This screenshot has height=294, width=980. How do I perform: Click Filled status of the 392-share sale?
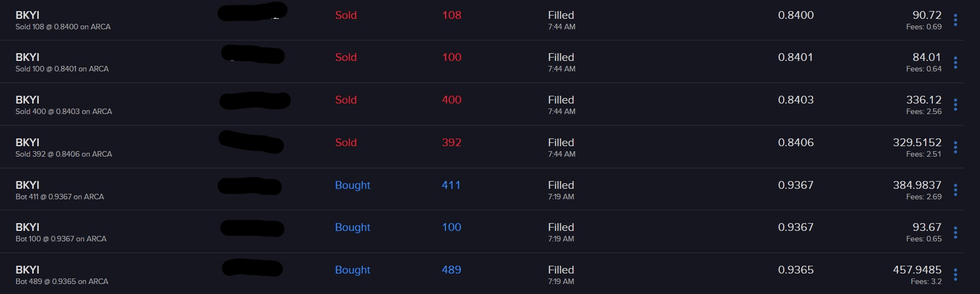tap(561, 143)
